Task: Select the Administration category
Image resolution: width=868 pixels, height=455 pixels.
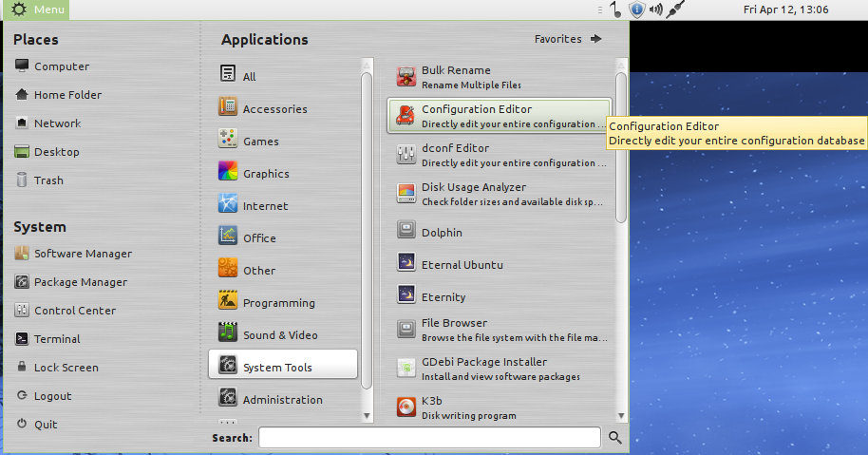Action: pyautogui.click(x=283, y=399)
